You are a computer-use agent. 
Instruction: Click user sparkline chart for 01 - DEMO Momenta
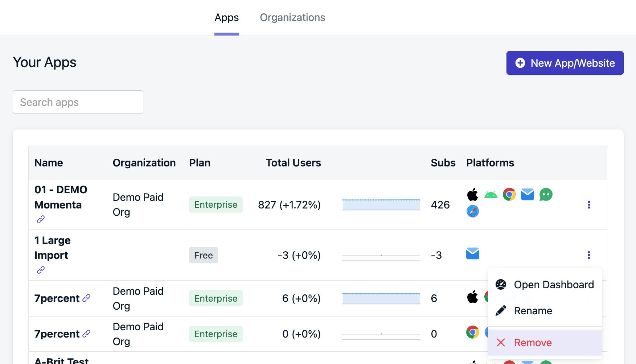(381, 205)
